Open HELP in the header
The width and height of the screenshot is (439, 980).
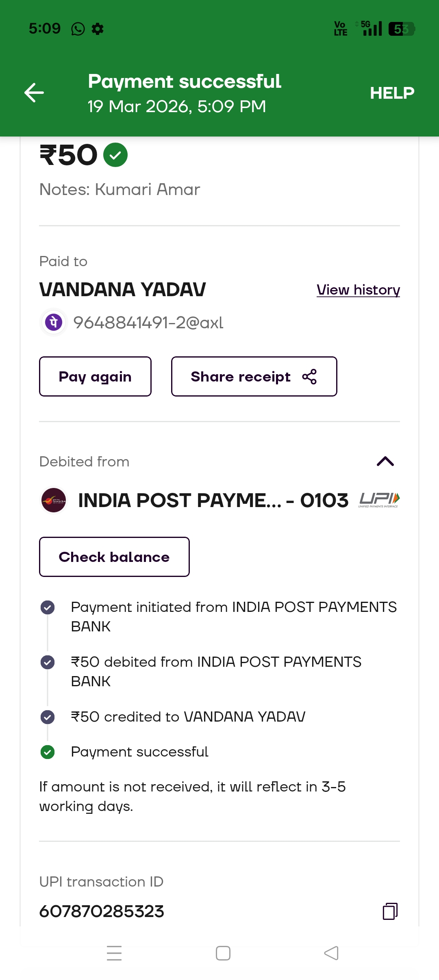(392, 93)
